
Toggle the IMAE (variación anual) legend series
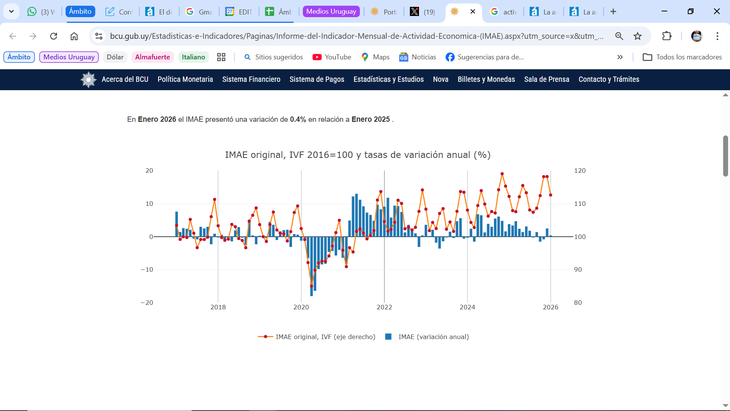coord(427,337)
